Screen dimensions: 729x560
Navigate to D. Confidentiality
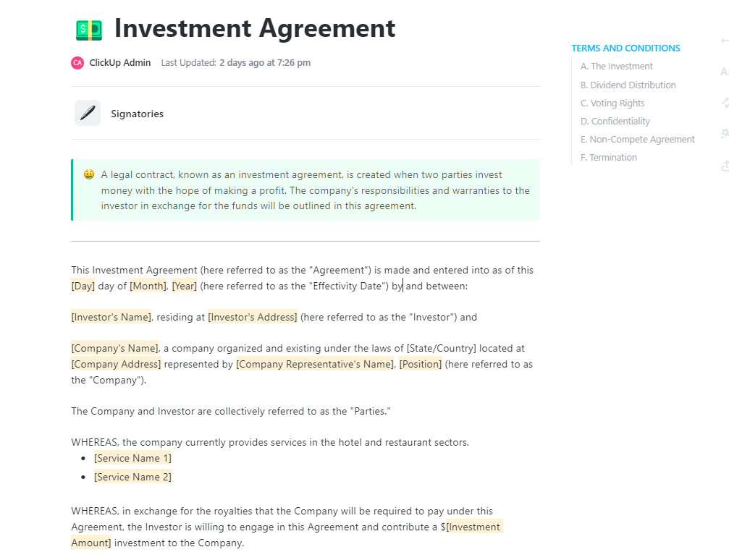[616, 121]
